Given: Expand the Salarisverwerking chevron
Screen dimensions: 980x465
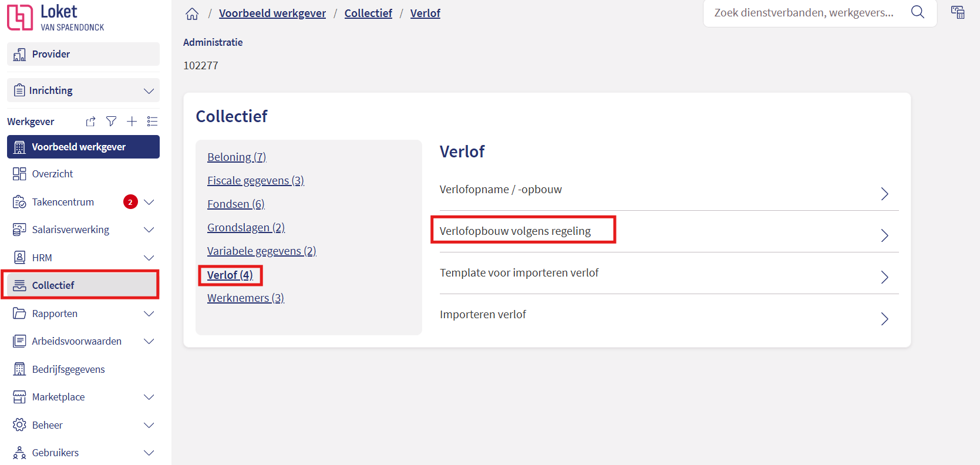Looking at the screenshot, I should (149, 230).
